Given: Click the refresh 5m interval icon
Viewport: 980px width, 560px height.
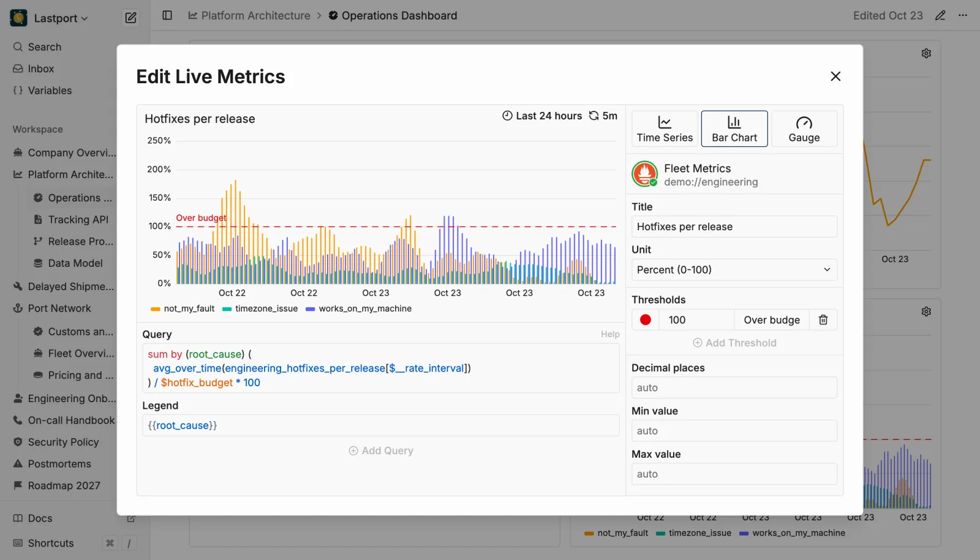Looking at the screenshot, I should tap(594, 116).
